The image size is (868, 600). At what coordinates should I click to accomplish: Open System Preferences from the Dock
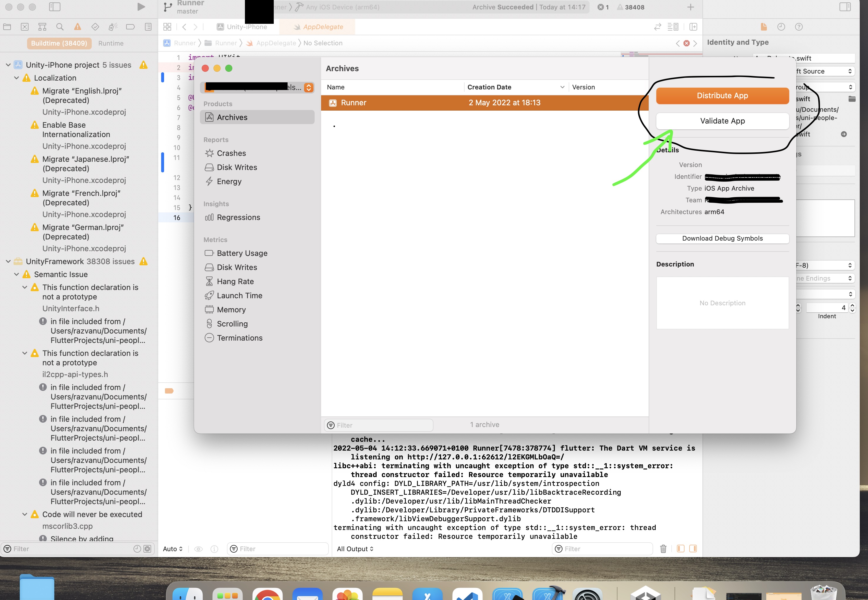(x=588, y=595)
